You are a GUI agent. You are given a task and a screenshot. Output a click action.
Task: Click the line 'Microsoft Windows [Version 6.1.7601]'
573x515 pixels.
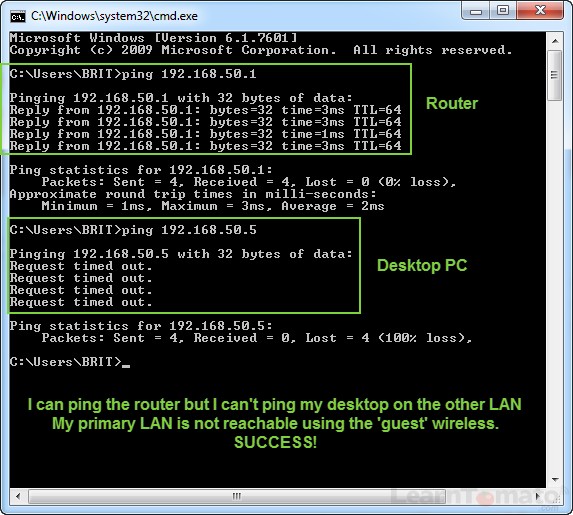[153, 38]
